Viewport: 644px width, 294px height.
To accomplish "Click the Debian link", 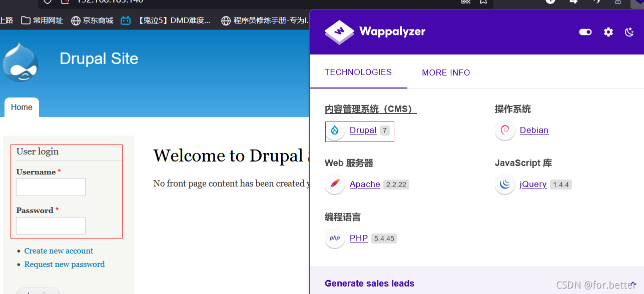I will (534, 130).
